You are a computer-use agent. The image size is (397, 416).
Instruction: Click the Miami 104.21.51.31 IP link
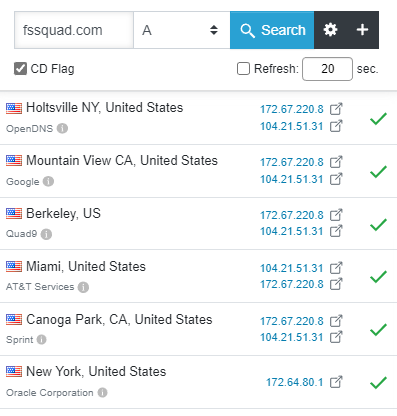pos(292,268)
